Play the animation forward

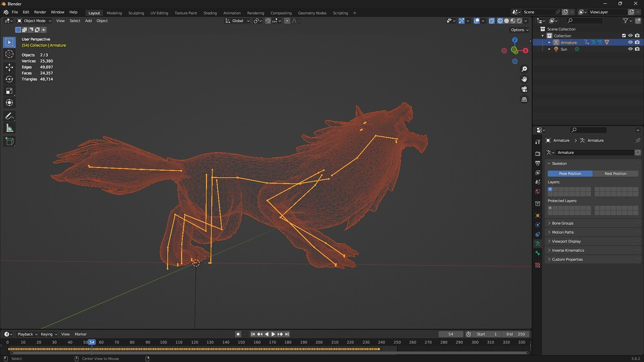pos(273,334)
